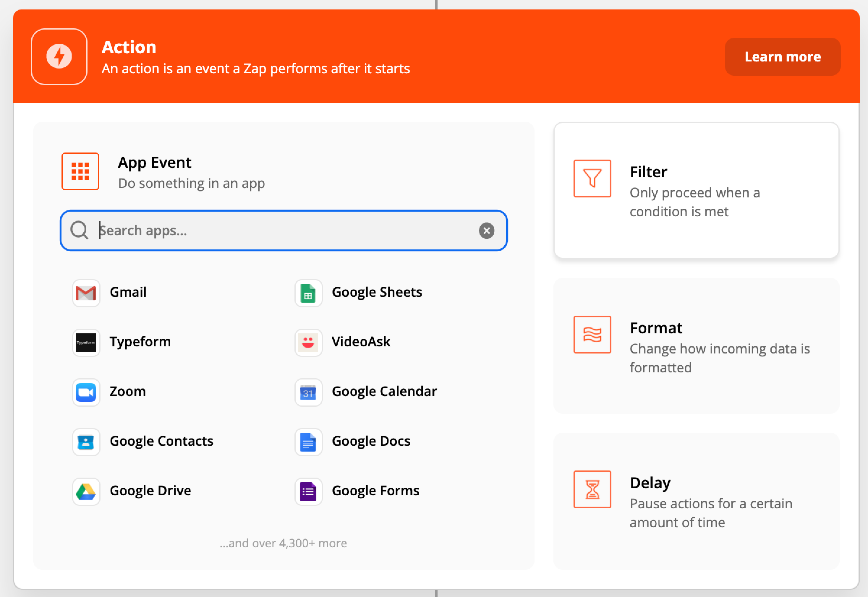Click the search magnifier icon

pyautogui.click(x=79, y=230)
